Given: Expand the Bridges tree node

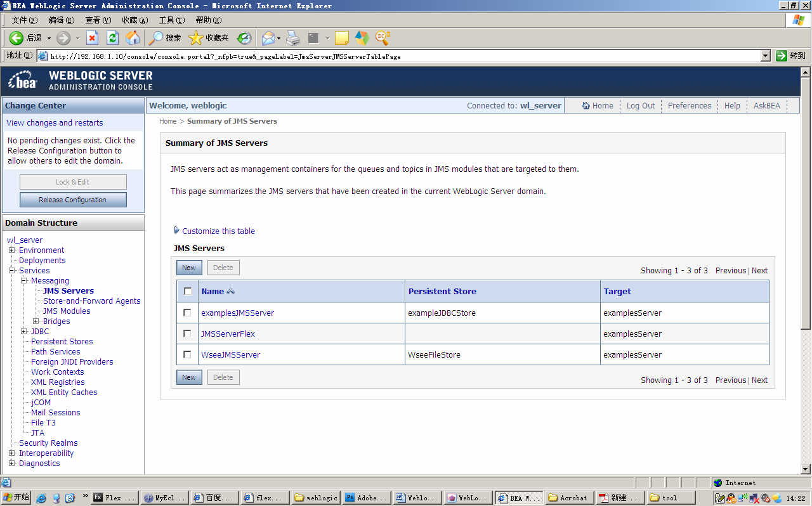Looking at the screenshot, I should click(x=36, y=321).
